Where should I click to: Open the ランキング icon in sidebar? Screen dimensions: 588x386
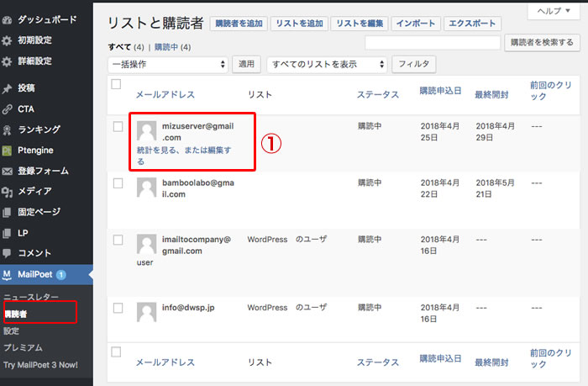8,130
